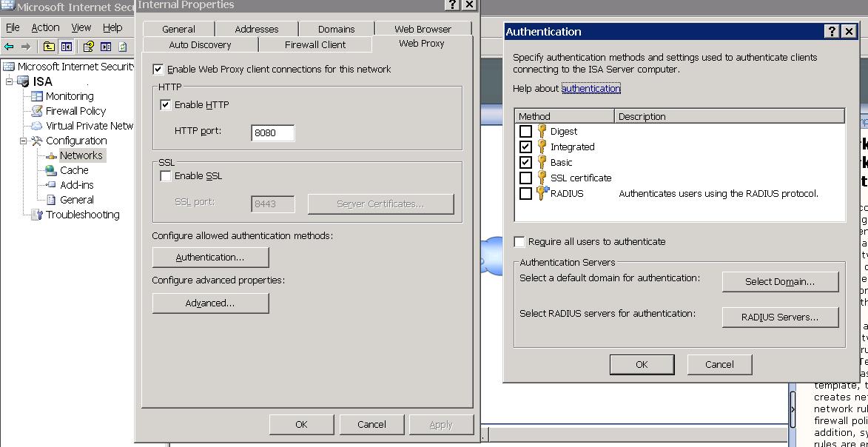Open the View menu

(x=81, y=27)
